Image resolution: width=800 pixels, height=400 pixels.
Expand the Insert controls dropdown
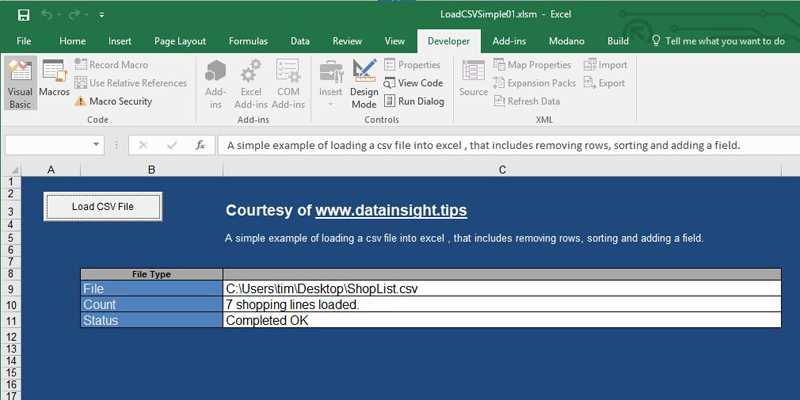[x=331, y=84]
